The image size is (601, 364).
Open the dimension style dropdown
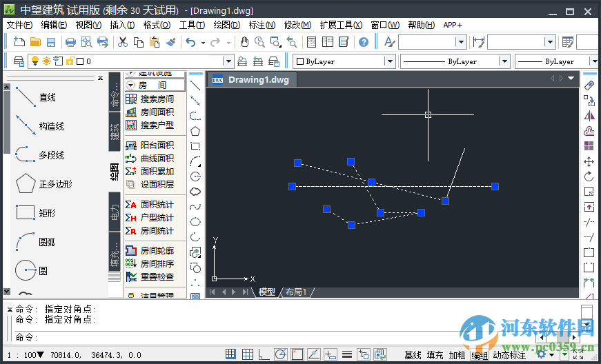point(550,42)
